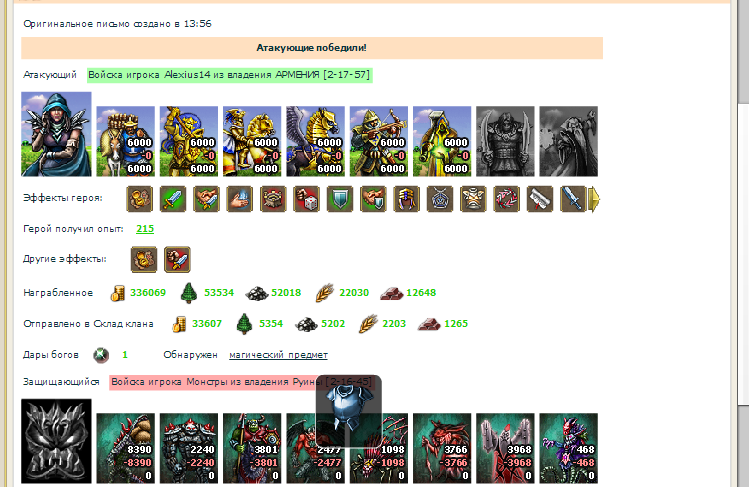This screenshot has width=749, height=487.
Task: Select the golden pegasus rider unit thumbnail
Action: (315, 141)
